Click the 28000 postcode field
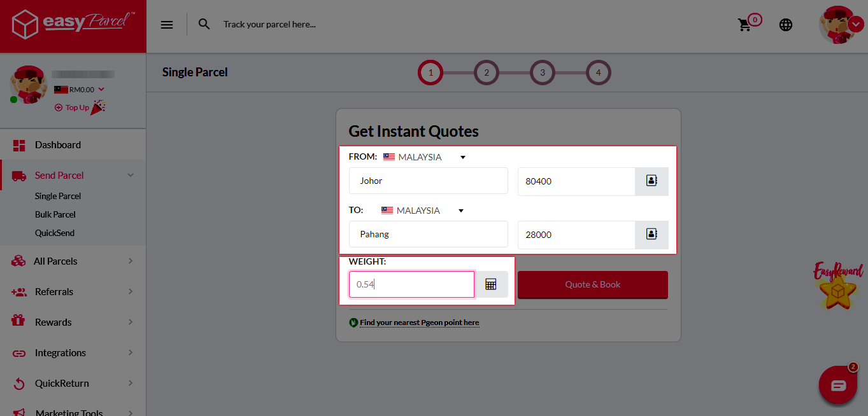Image resolution: width=868 pixels, height=416 pixels. (576, 235)
